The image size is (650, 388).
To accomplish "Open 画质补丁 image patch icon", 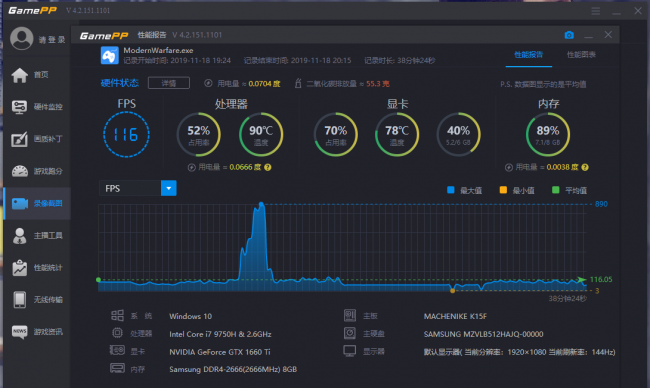I will click(19, 139).
